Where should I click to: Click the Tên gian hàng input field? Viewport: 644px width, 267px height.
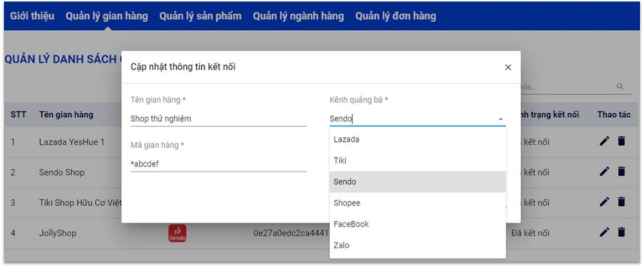[x=218, y=119]
